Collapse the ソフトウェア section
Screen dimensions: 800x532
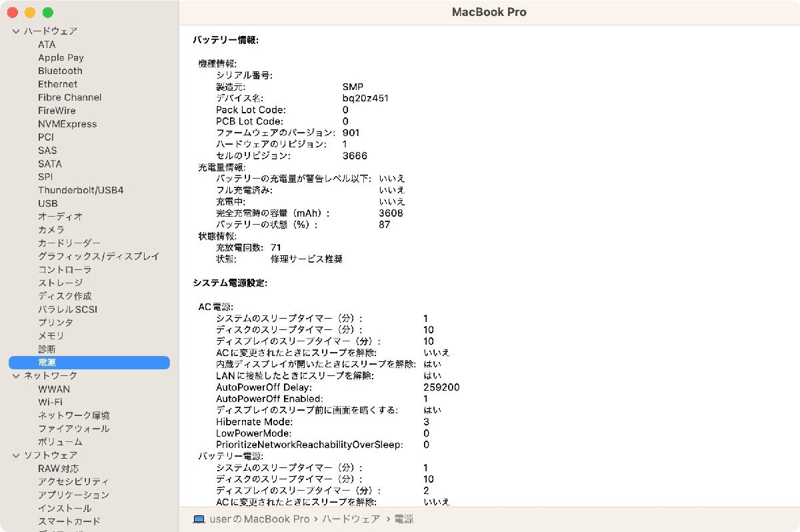16,455
